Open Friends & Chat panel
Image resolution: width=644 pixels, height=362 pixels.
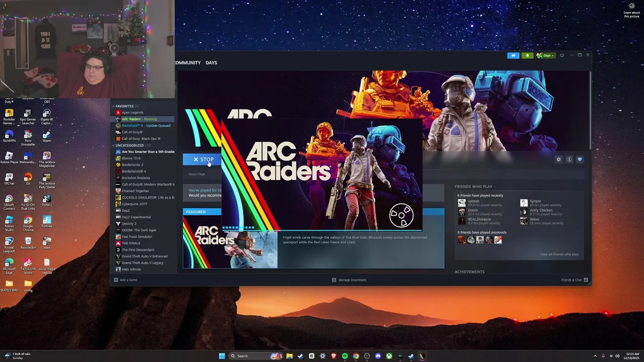coord(574,280)
